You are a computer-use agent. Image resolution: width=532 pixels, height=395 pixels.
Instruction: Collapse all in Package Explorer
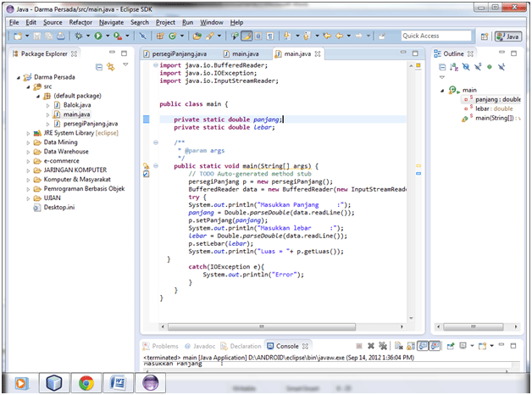(99, 66)
